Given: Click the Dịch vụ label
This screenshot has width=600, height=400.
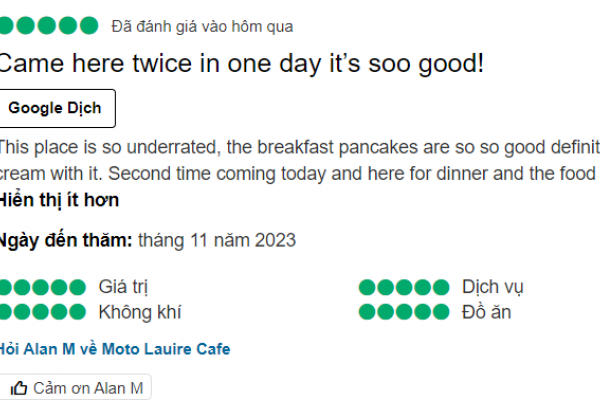Looking at the screenshot, I should click(x=493, y=288).
